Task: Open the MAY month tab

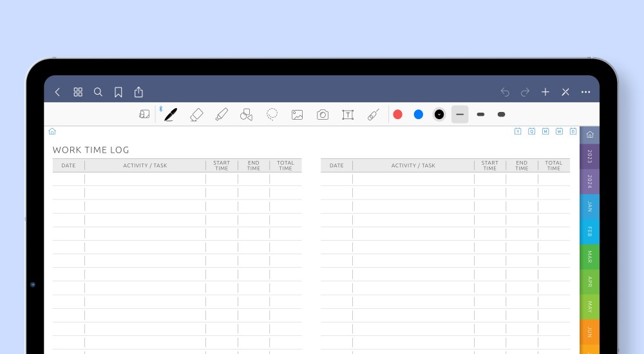Action: (590, 307)
